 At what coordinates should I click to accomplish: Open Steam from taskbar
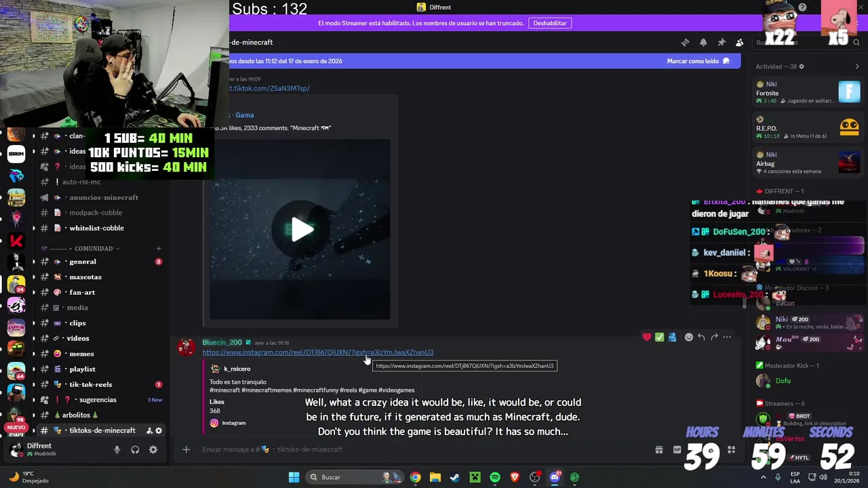tap(455, 477)
